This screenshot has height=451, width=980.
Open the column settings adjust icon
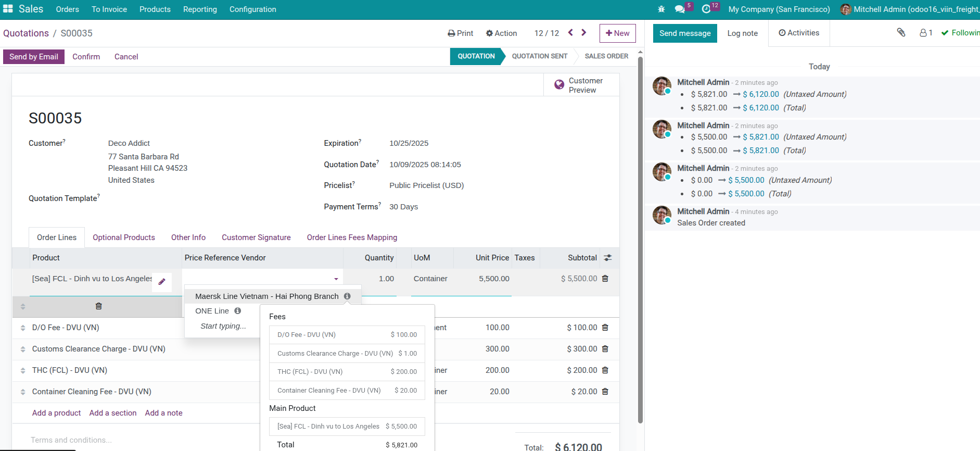[607, 258]
